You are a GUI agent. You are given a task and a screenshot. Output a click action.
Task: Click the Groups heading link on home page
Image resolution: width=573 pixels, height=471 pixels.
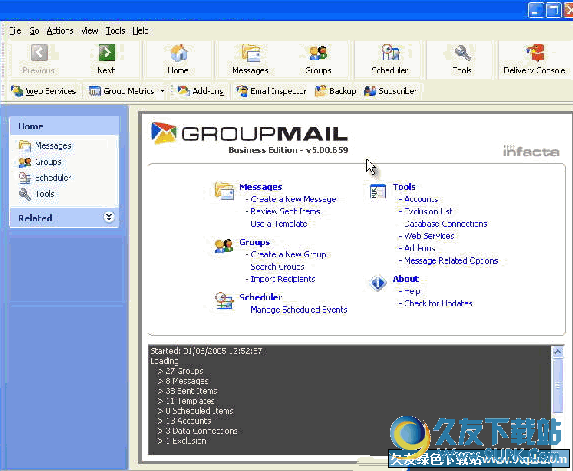click(x=255, y=242)
